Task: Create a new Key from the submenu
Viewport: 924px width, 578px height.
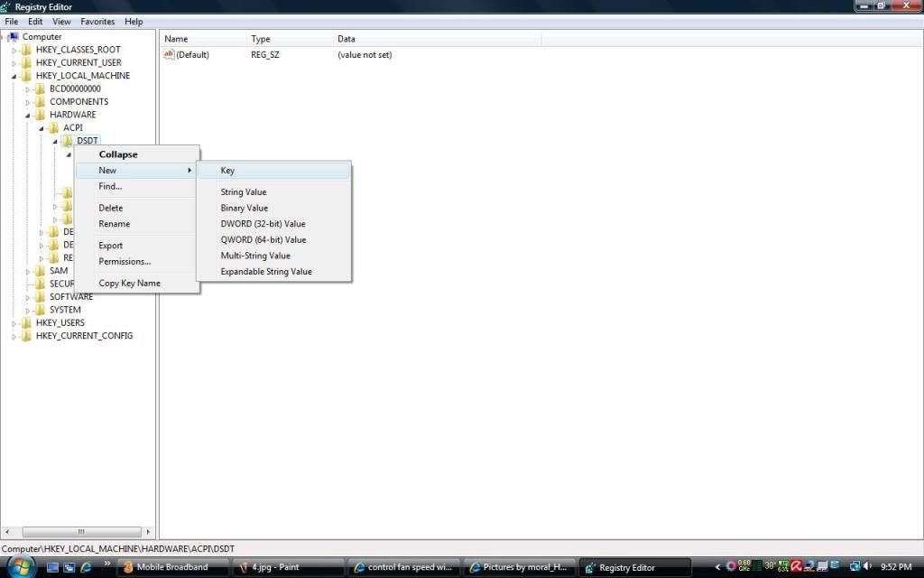Action: pos(274,171)
